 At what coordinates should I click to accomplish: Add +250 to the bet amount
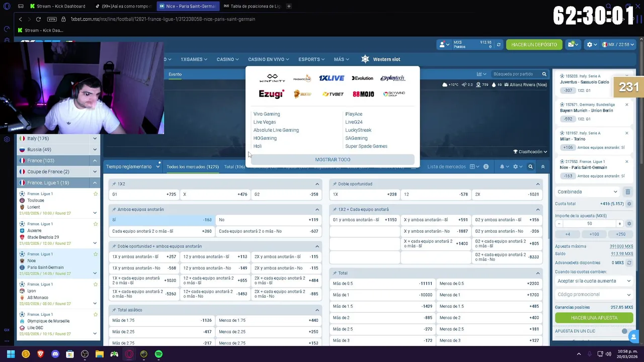click(x=620, y=234)
